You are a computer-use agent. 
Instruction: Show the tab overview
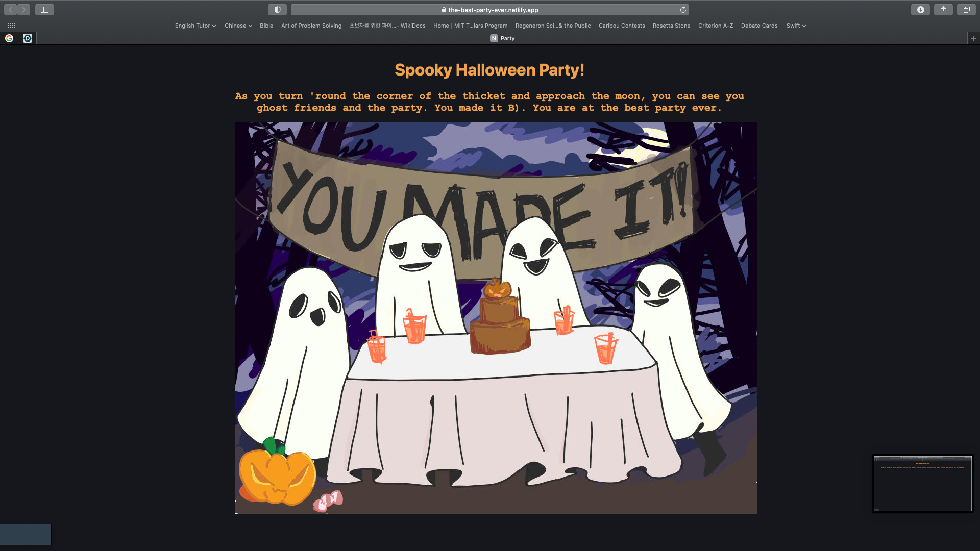point(966,10)
